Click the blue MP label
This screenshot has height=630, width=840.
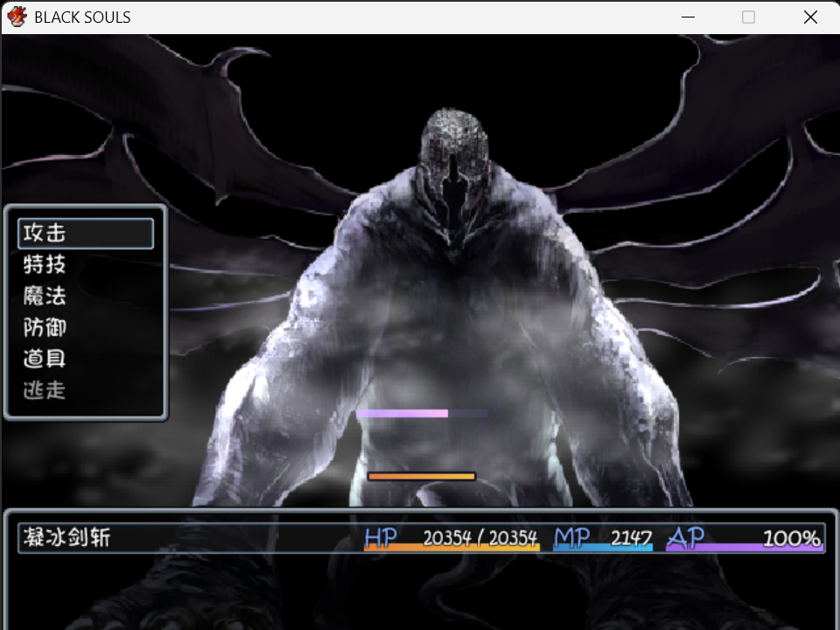pyautogui.click(x=571, y=537)
